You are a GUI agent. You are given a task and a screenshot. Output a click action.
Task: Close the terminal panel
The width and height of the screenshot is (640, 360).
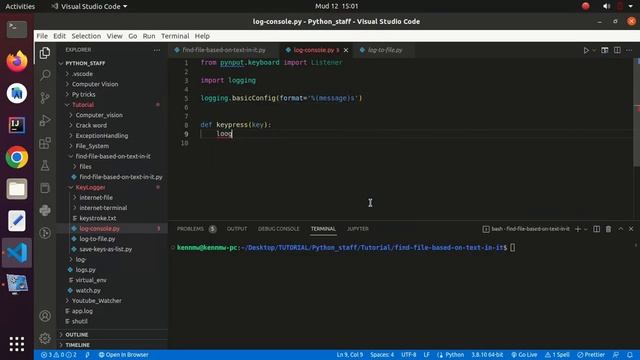tap(631, 229)
